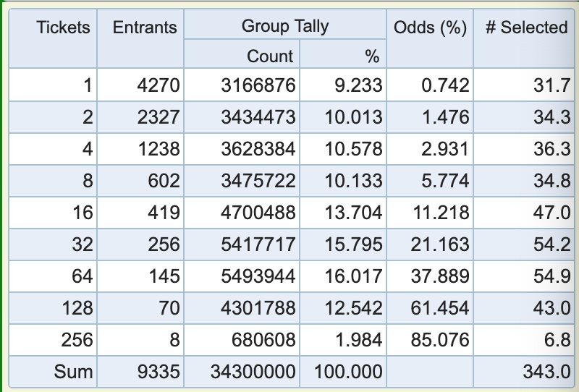Select percent value 9.233

pyautogui.click(x=358, y=85)
